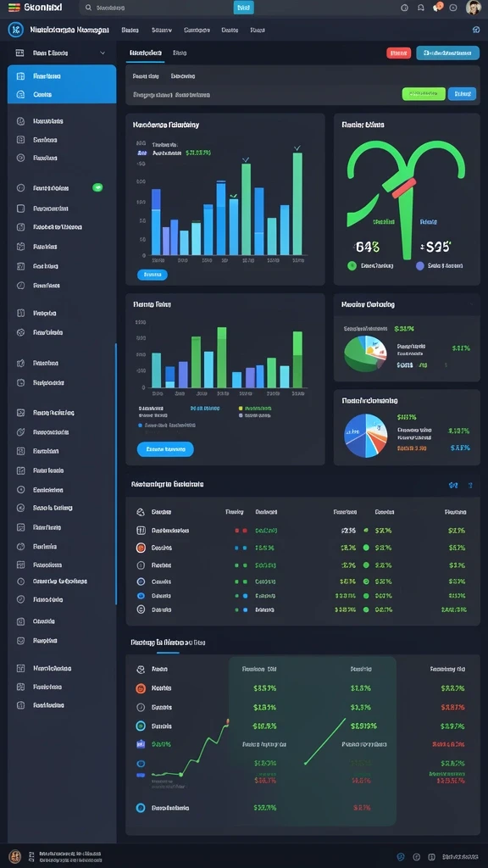Toggle the green switch in the left sidebar
The height and width of the screenshot is (868, 488).
coord(98,187)
